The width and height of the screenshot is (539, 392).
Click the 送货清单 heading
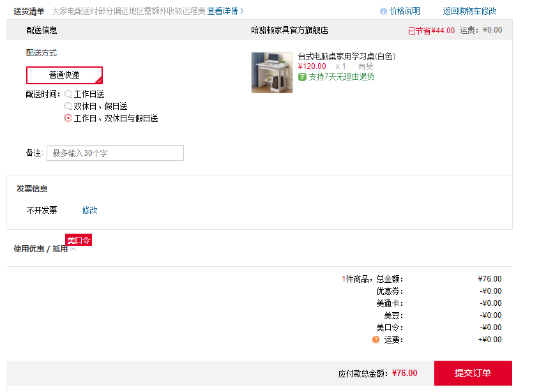pyautogui.click(x=29, y=11)
